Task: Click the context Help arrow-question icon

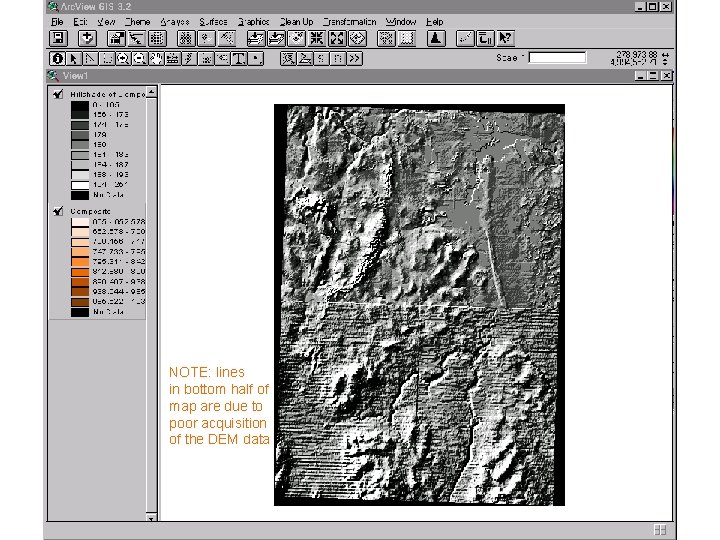Action: point(506,38)
